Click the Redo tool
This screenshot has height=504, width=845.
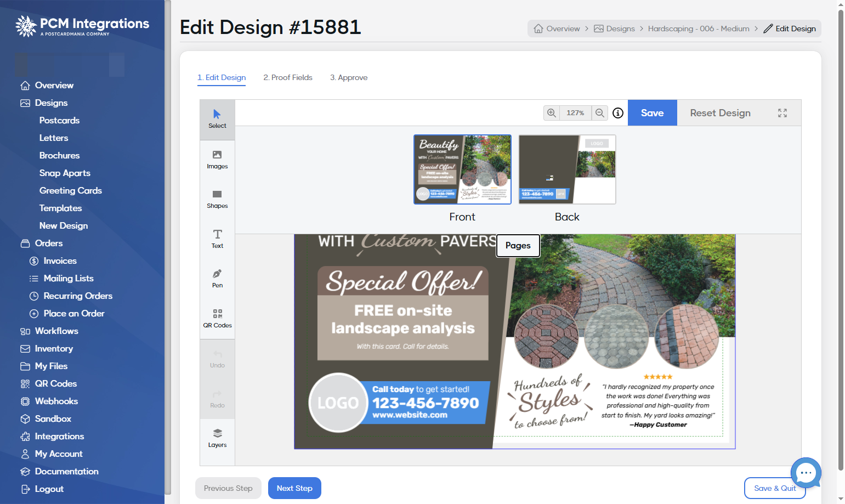coord(217,399)
